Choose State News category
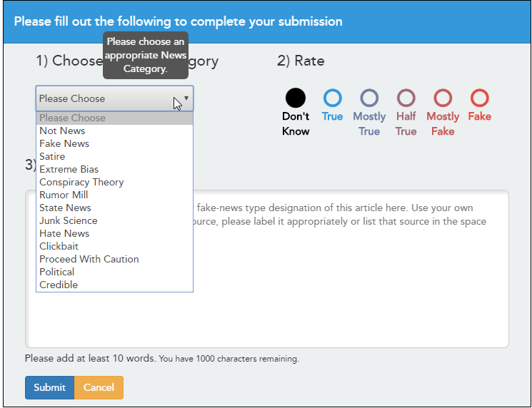The image size is (532, 408). point(115,208)
